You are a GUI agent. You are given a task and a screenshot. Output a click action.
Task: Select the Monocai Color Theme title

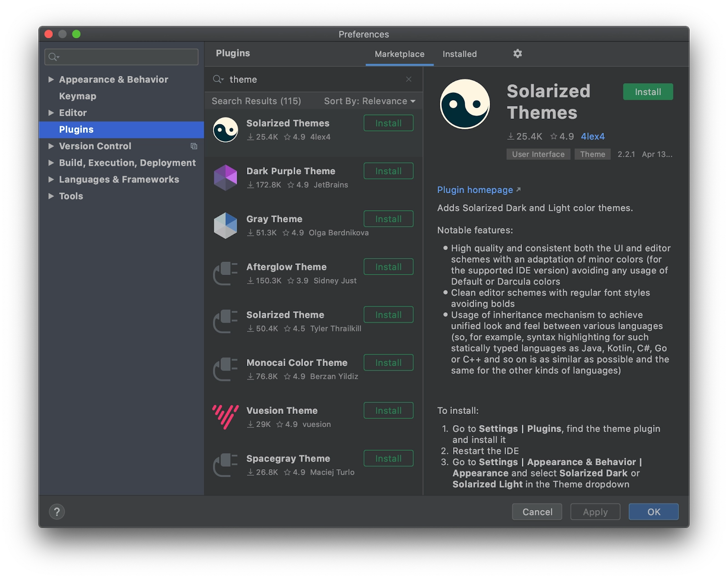tap(297, 363)
